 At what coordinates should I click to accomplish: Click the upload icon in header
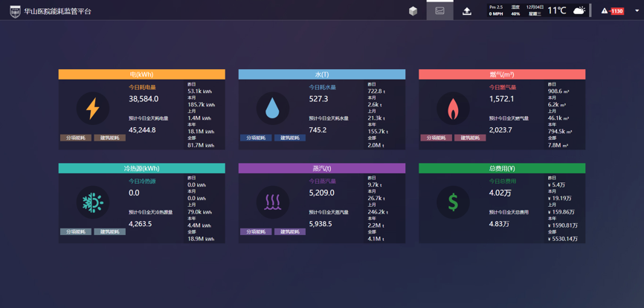coord(466,11)
